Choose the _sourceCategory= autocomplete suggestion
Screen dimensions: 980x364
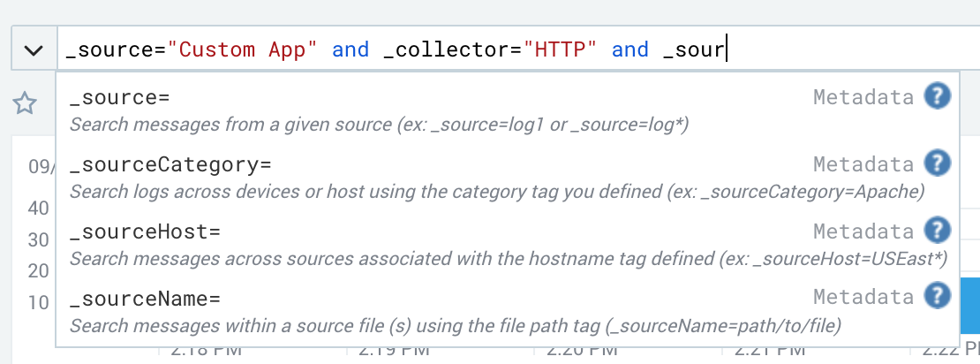(508, 176)
